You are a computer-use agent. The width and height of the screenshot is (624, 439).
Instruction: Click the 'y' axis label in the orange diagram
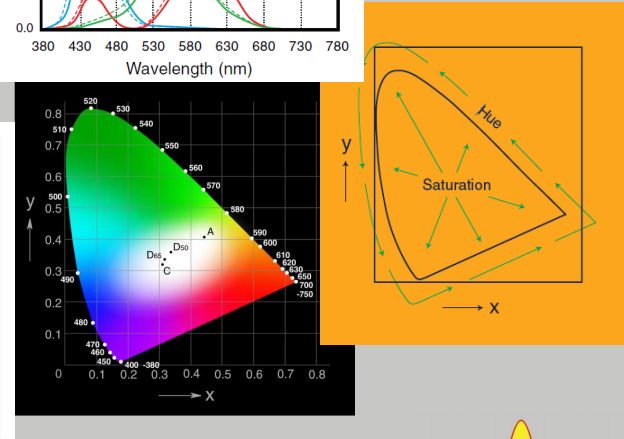coord(347,145)
